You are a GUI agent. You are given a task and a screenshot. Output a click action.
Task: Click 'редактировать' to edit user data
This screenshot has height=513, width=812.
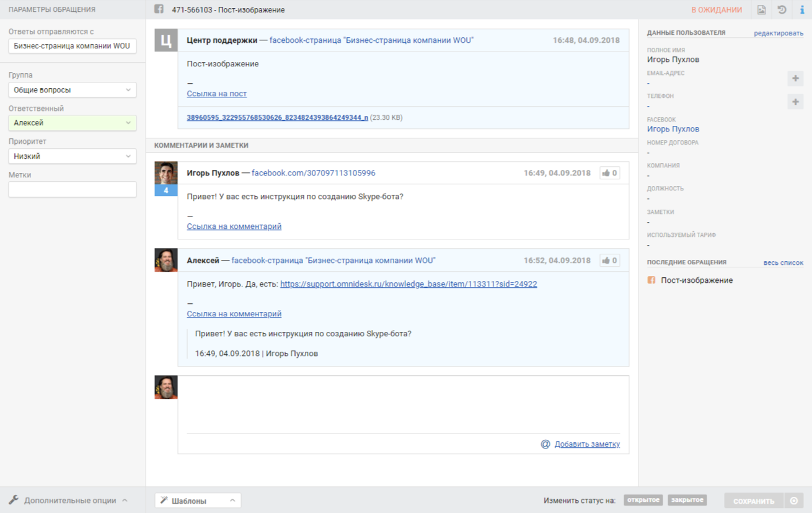click(779, 33)
